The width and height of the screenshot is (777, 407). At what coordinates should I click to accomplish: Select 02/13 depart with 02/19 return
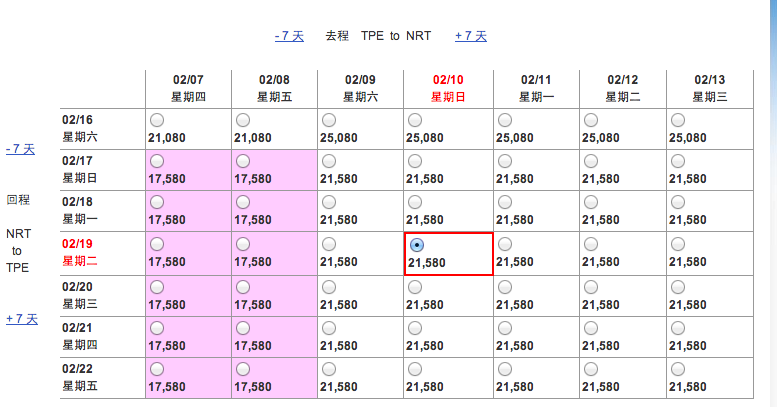pyautogui.click(x=678, y=244)
